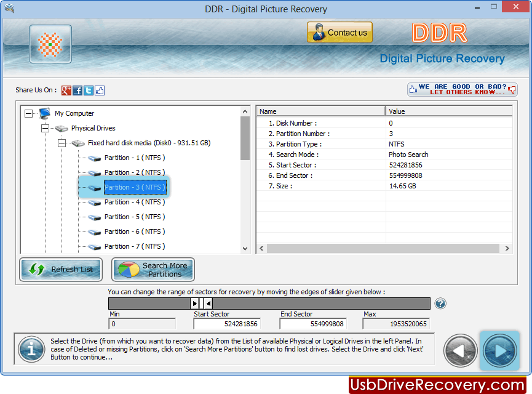Click the 'Partition Number' row
The width and height of the screenshot is (532, 394).
pos(384,134)
